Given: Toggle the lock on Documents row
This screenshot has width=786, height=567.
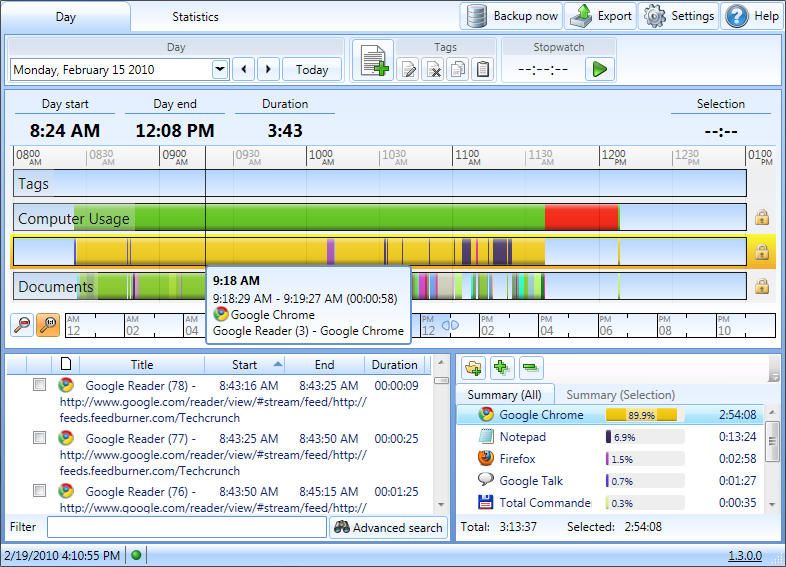Looking at the screenshot, I should point(761,287).
